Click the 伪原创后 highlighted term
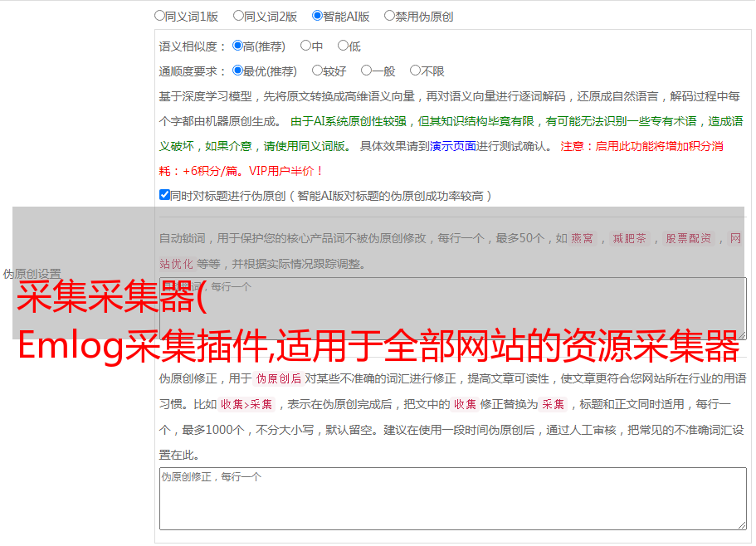Image resolution: width=756 pixels, height=546 pixels. click(278, 378)
